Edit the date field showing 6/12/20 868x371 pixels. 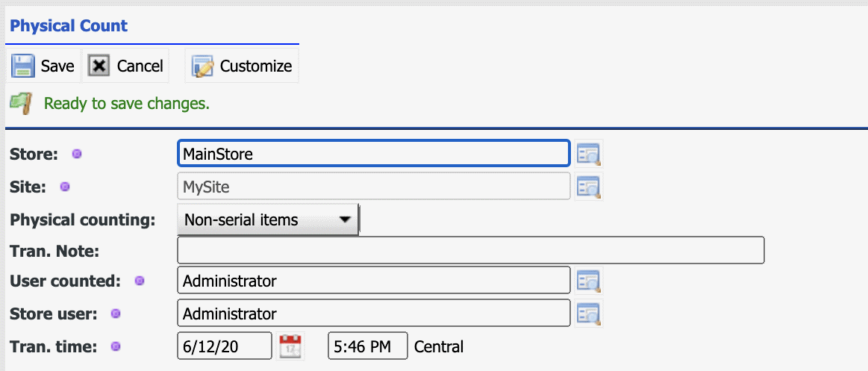225,346
